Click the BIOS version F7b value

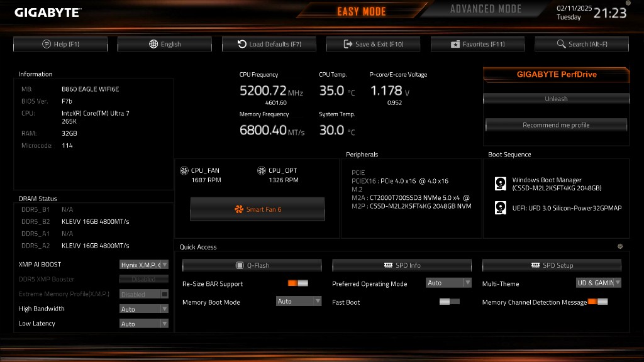point(67,101)
